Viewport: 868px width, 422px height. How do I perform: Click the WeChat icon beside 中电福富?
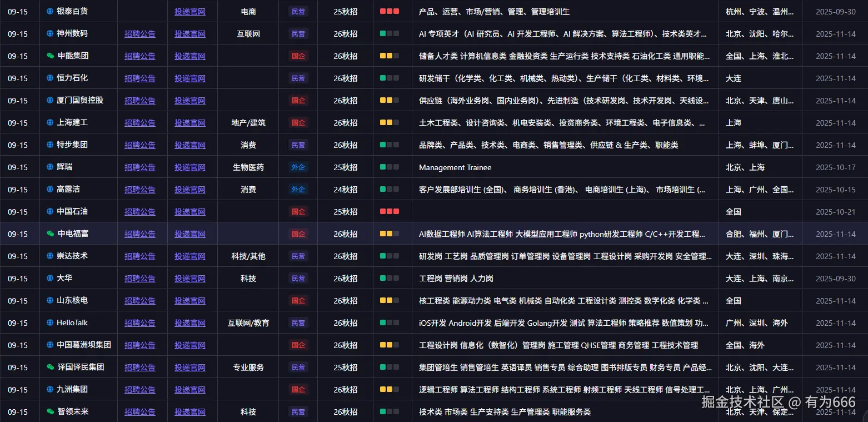(x=51, y=234)
